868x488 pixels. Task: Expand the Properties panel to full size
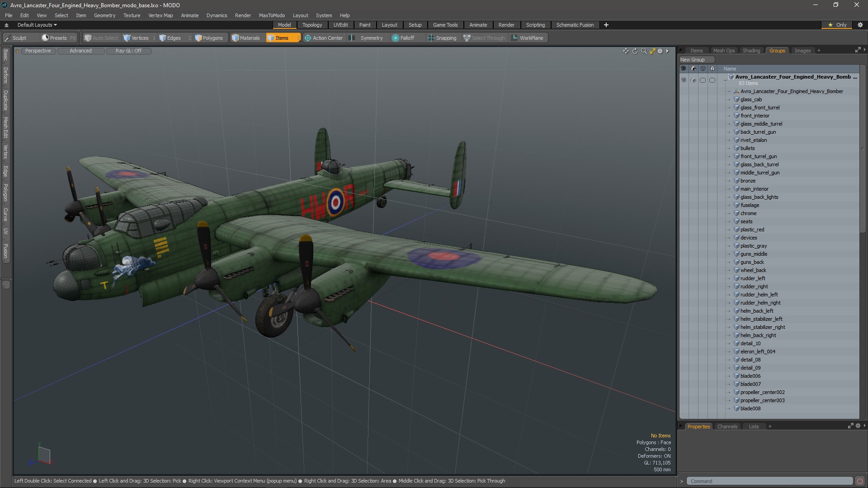click(850, 426)
